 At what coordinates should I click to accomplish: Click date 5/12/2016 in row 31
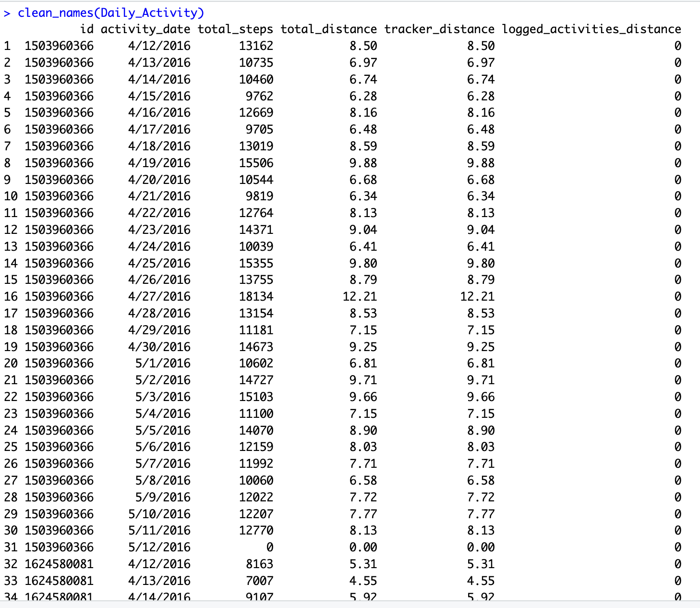coord(159,547)
